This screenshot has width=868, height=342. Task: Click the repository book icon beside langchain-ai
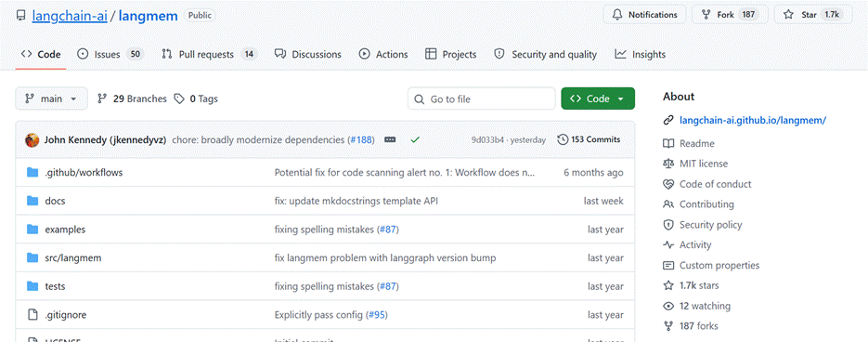tap(21, 15)
